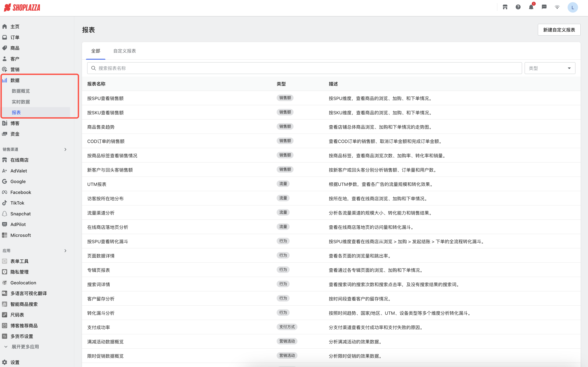Expand the 应用 section chevron

point(65,251)
